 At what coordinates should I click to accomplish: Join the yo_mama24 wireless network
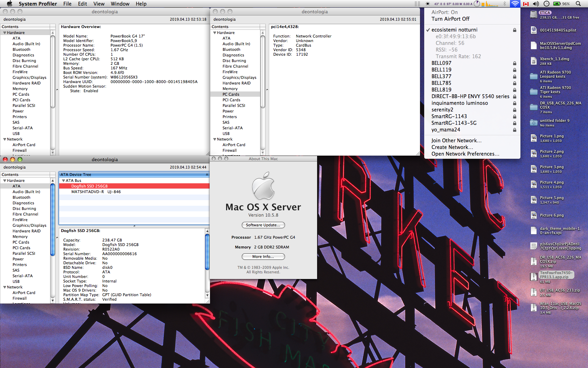point(472,130)
